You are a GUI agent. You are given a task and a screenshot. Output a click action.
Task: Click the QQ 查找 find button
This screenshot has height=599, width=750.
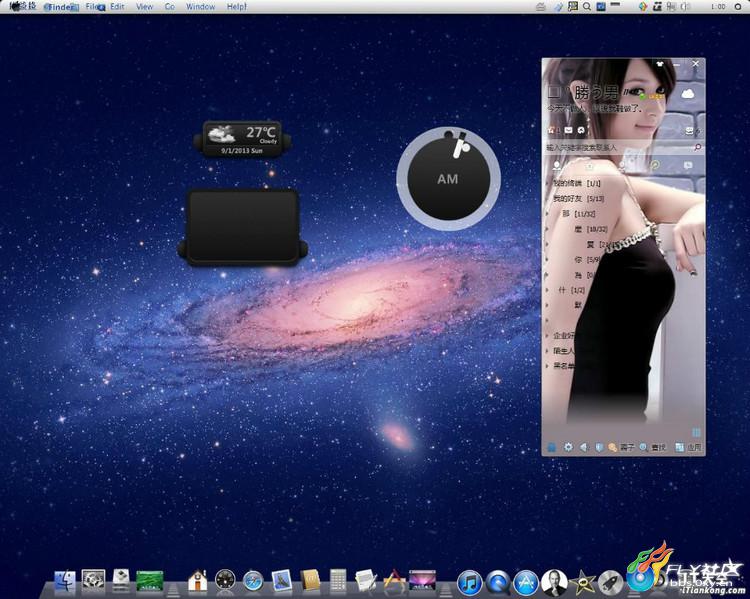653,447
